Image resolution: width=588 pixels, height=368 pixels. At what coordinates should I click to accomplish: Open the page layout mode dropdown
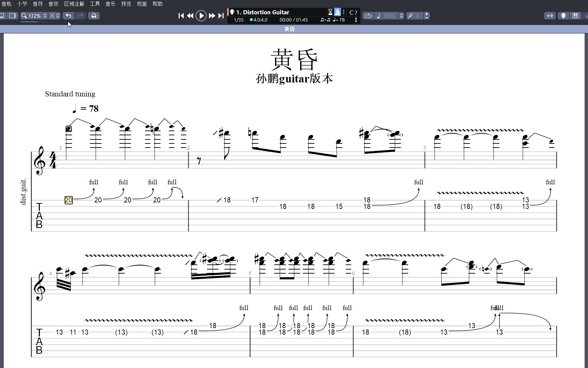[x=54, y=16]
